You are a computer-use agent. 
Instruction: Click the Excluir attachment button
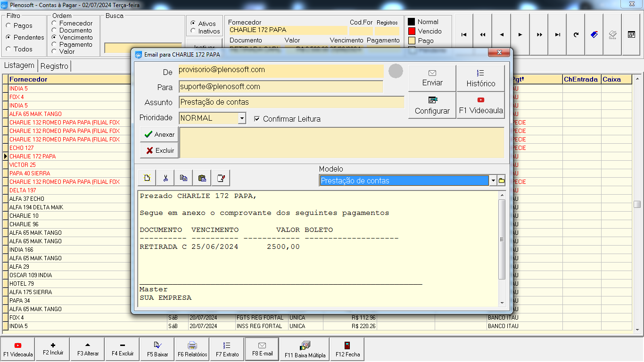159,150
